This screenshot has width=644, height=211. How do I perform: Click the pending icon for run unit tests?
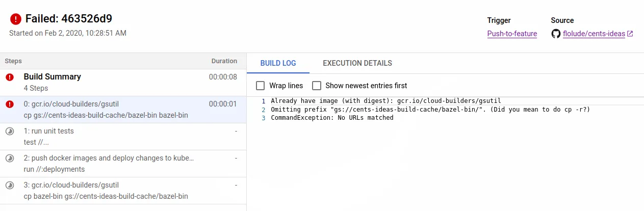[x=10, y=131]
